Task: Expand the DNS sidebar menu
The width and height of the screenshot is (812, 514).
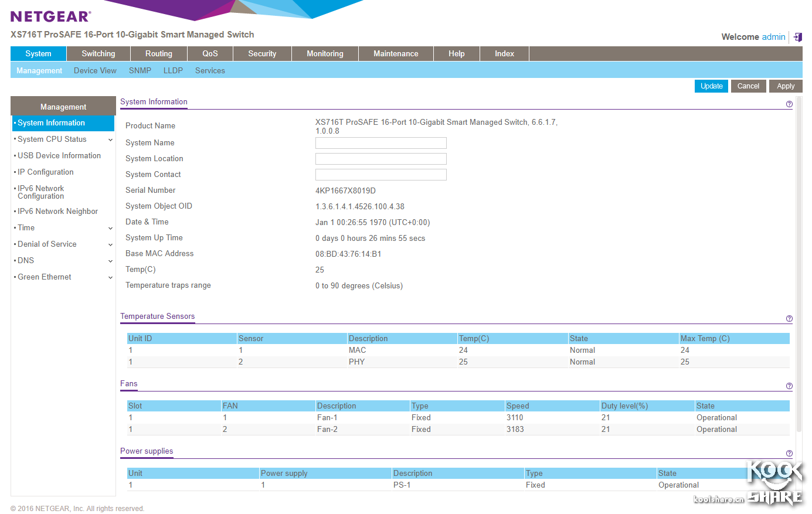Action: [110, 261]
